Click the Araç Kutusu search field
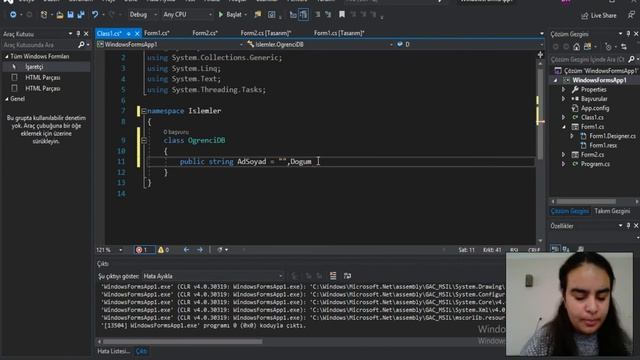 pyautogui.click(x=40, y=45)
